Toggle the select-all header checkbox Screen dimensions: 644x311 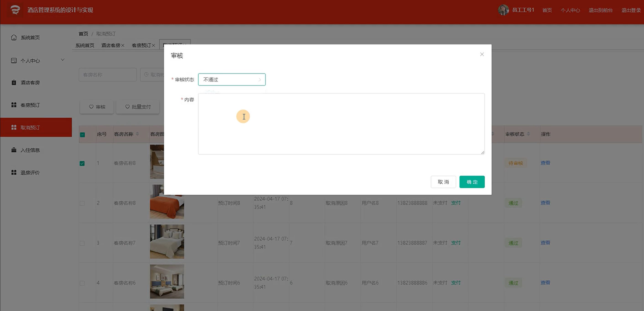point(82,135)
